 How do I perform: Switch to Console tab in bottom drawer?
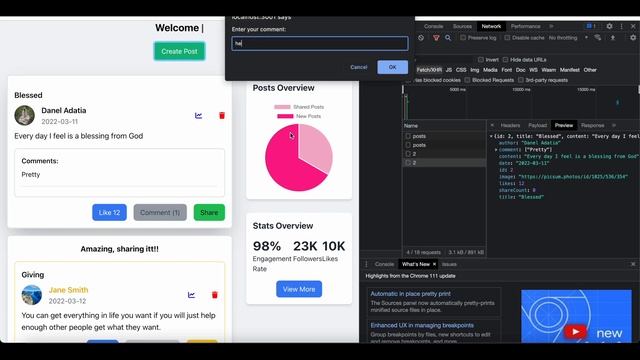tap(384, 264)
